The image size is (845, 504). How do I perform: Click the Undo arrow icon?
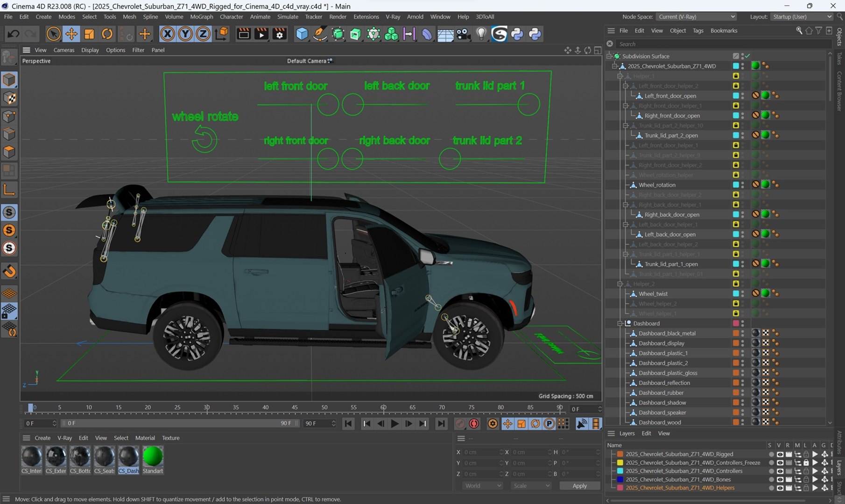[13, 34]
